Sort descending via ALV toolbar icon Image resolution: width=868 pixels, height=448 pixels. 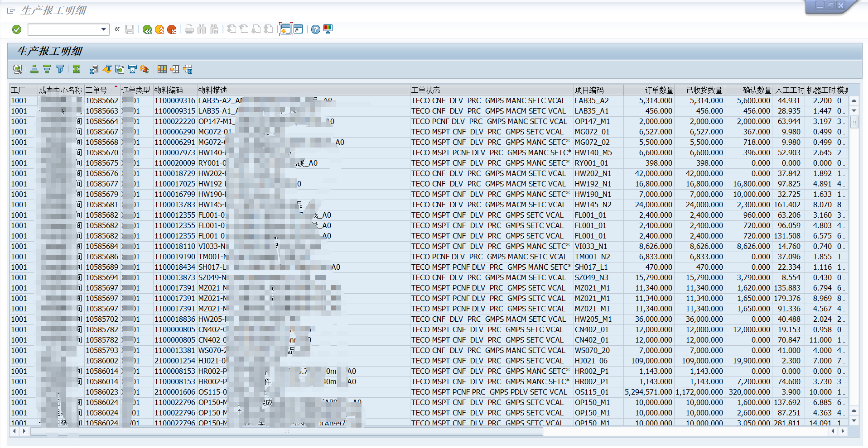[x=47, y=69]
